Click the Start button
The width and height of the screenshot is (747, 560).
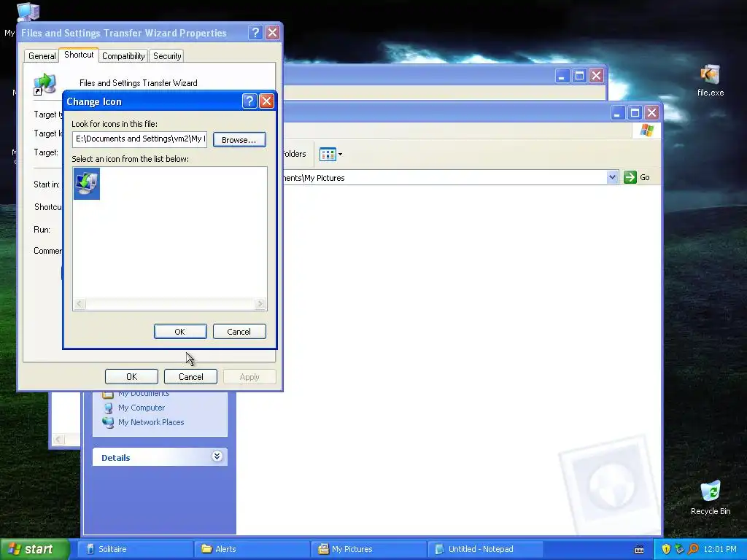34,549
